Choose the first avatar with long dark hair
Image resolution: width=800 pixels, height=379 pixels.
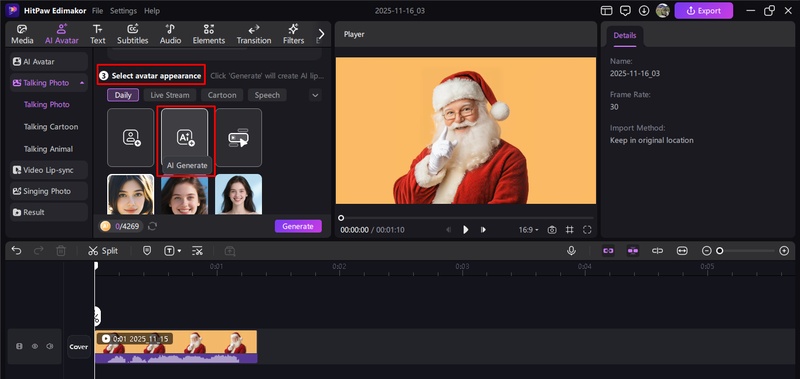[131, 194]
